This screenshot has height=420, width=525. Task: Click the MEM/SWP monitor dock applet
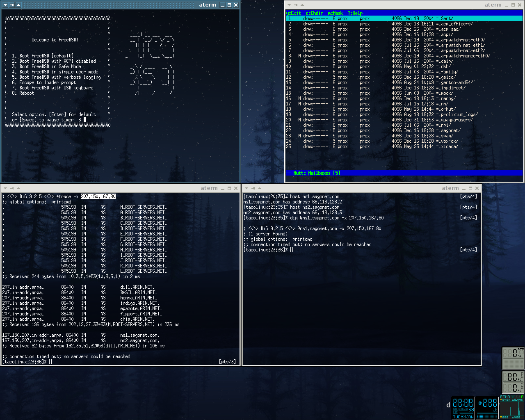tap(513, 382)
